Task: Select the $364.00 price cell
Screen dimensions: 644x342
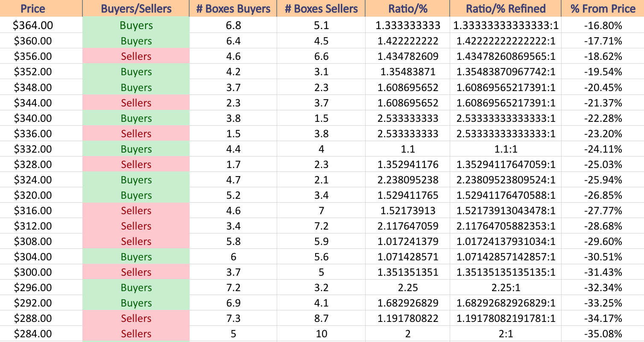Action: [x=41, y=26]
